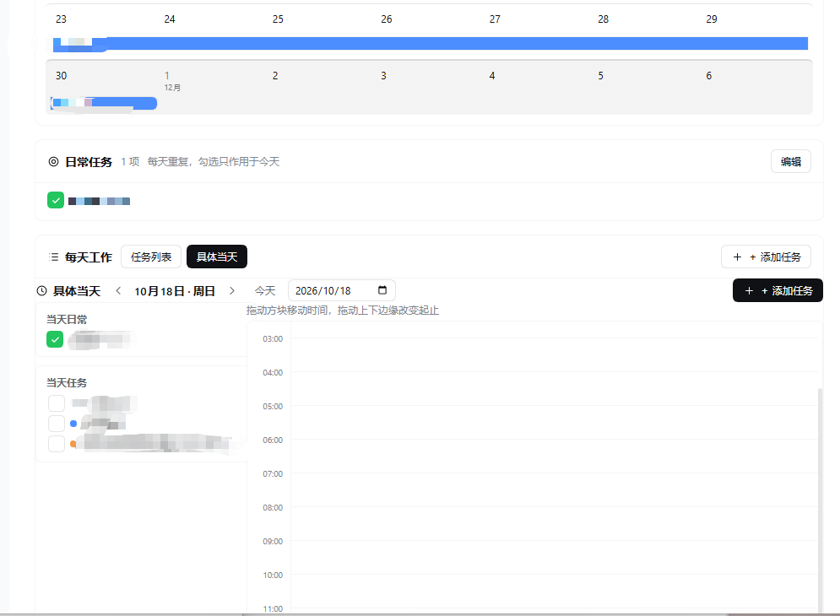Screen dimensions: 840x616
Task: Go to previous day with left chevron
Action: pyautogui.click(x=118, y=290)
